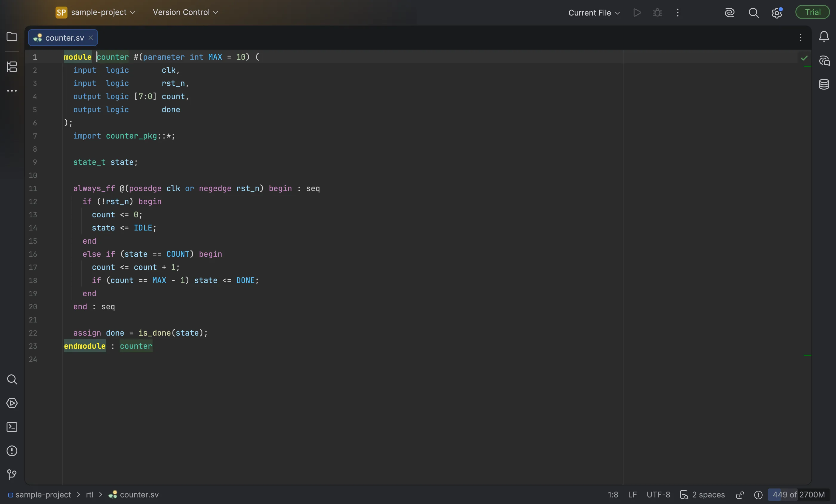
Task: Click 'DONE' constant on line 18
Action: [x=245, y=280]
